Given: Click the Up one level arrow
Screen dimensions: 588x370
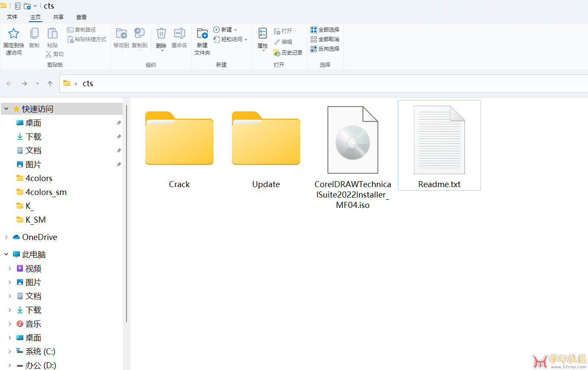Looking at the screenshot, I should click(50, 84).
